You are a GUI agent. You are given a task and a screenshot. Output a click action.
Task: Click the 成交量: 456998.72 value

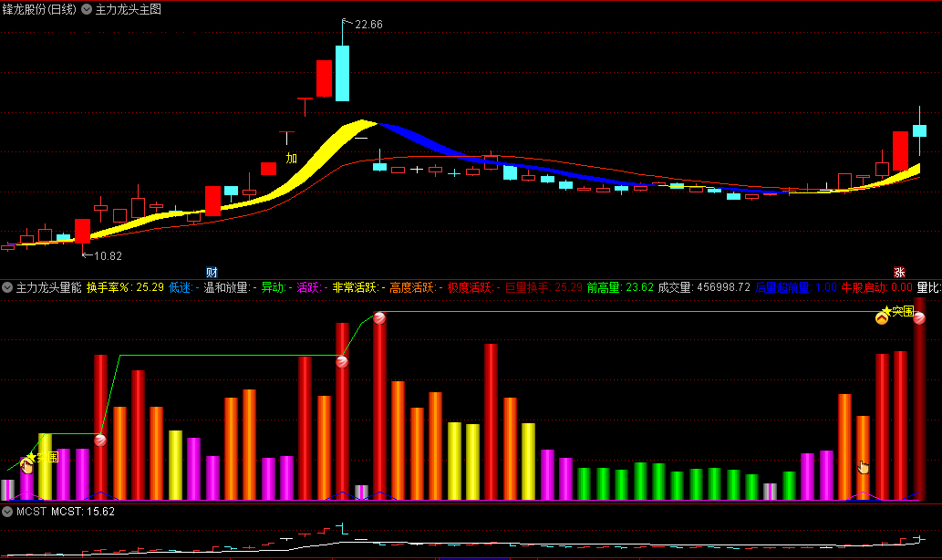click(704, 287)
